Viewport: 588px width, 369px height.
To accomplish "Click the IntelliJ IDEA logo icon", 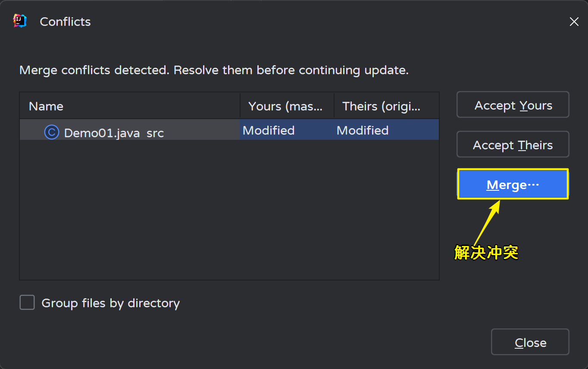I will 20,21.
